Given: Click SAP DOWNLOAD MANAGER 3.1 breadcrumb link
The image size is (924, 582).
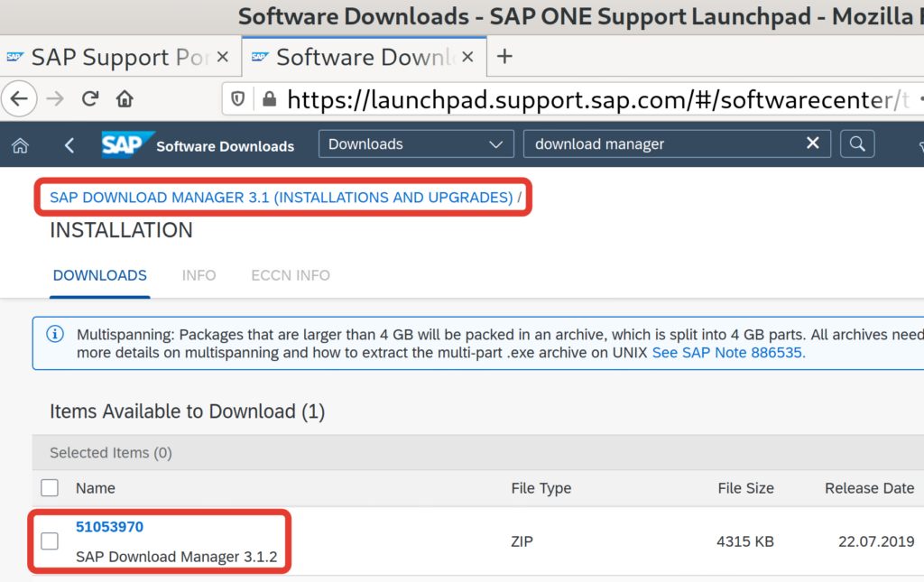Looking at the screenshot, I should tap(281, 197).
